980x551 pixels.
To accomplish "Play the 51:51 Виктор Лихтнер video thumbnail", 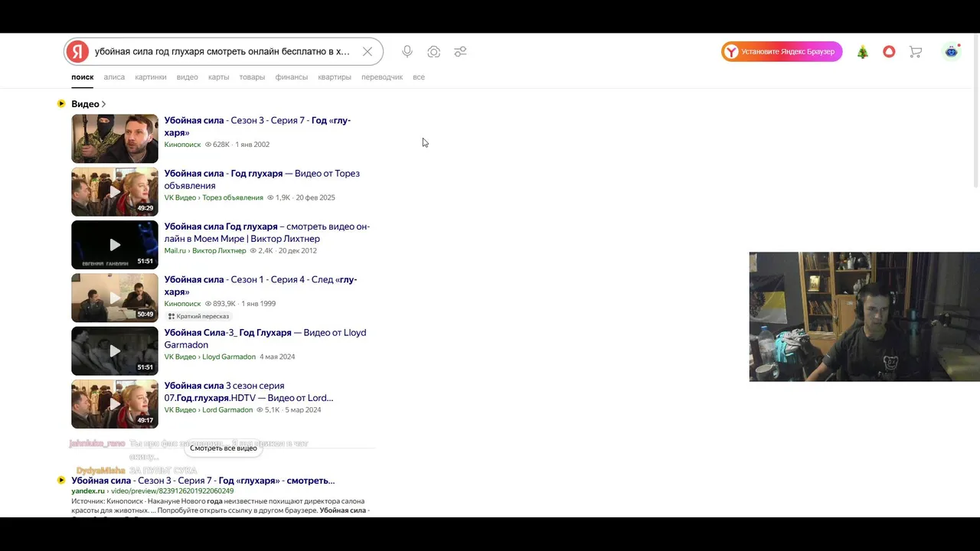I will click(115, 245).
